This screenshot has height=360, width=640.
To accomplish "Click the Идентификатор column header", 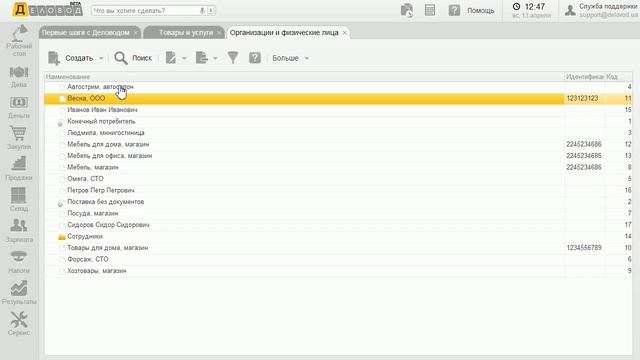I will (x=584, y=77).
